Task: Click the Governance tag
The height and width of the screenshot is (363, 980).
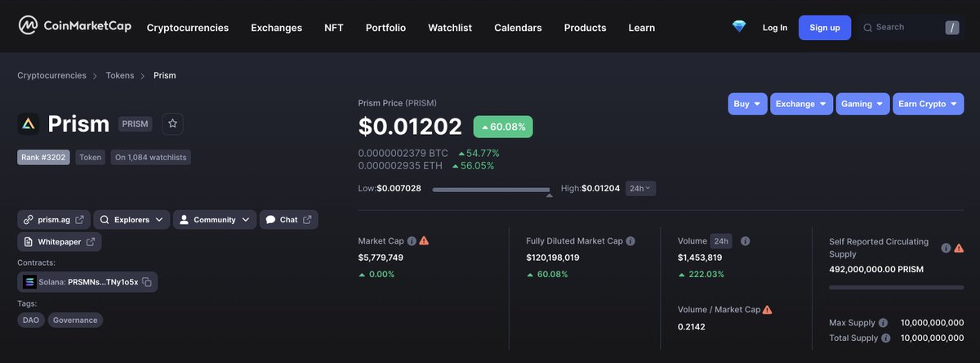Action: click(75, 320)
